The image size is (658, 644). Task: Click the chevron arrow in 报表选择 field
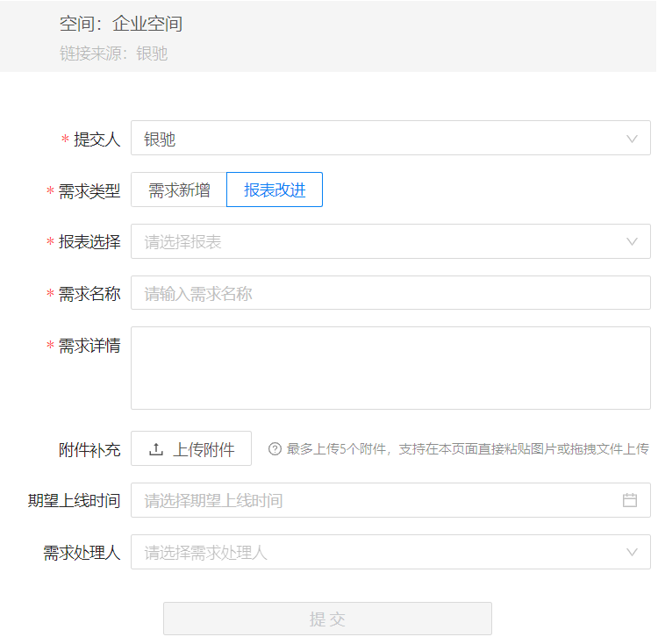[632, 242]
